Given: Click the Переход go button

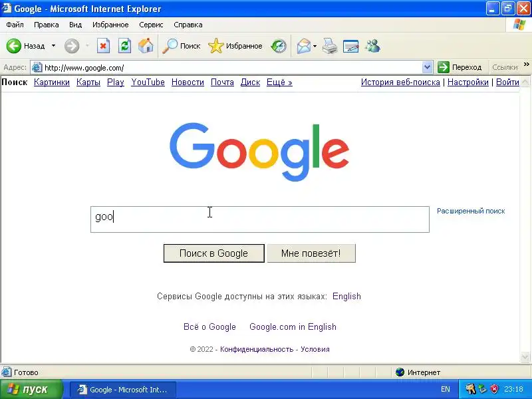Looking at the screenshot, I should [x=460, y=67].
